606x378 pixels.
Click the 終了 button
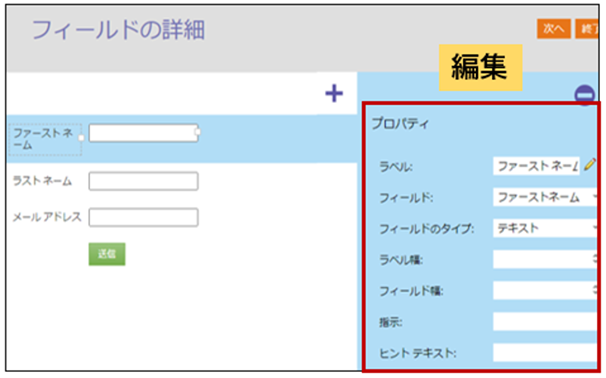[x=587, y=29]
